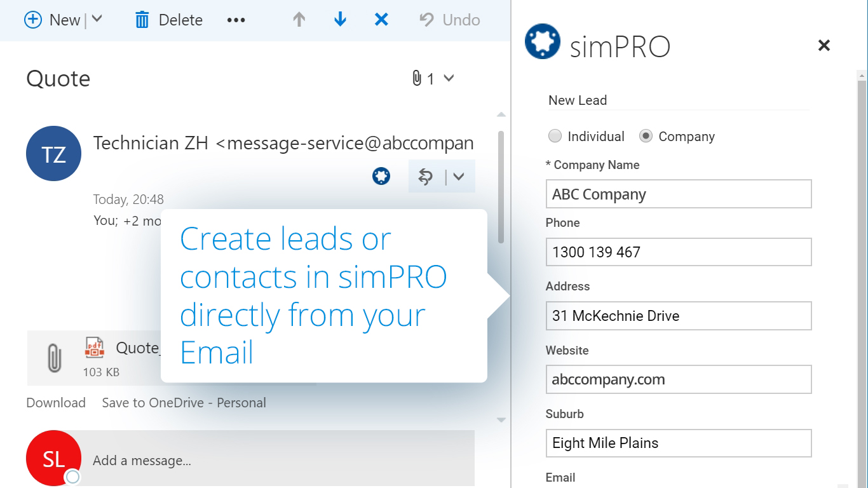Image resolution: width=868 pixels, height=488 pixels.
Task: Open the more actions ellipsis menu
Action: click(x=236, y=20)
